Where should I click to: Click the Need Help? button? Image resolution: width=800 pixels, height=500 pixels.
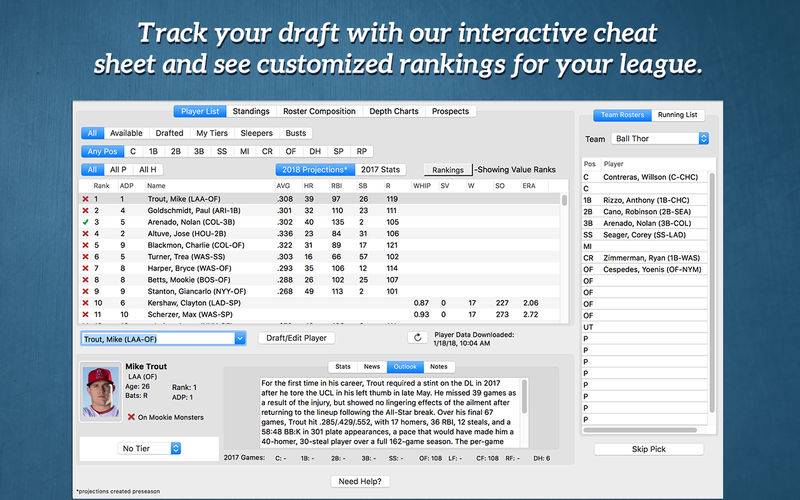[360, 481]
